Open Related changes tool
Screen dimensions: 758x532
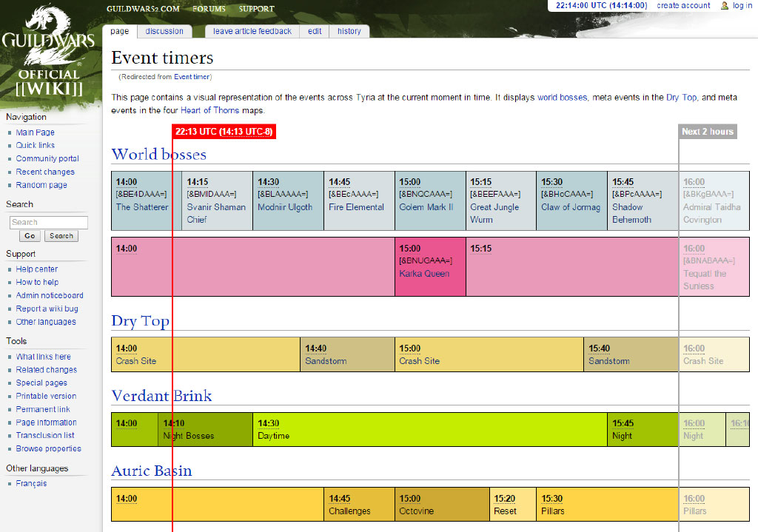coord(47,370)
